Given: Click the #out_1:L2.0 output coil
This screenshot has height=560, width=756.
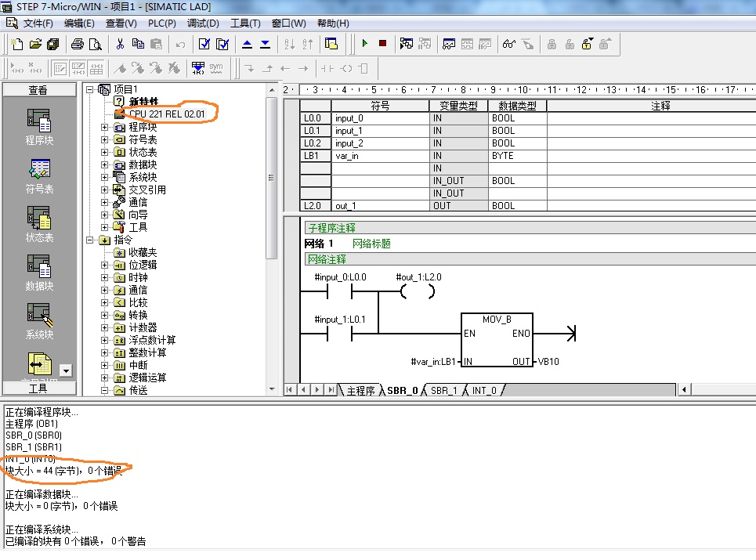Looking at the screenshot, I should pyautogui.click(x=418, y=291).
